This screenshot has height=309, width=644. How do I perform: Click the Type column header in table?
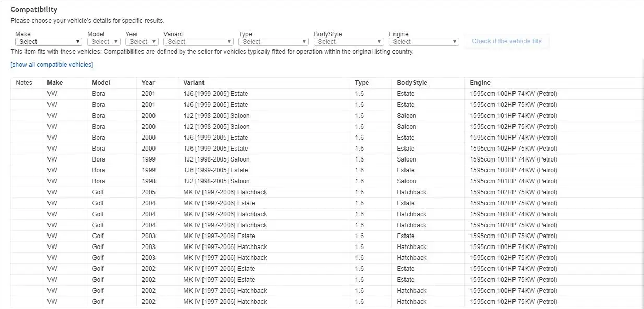tap(371, 83)
